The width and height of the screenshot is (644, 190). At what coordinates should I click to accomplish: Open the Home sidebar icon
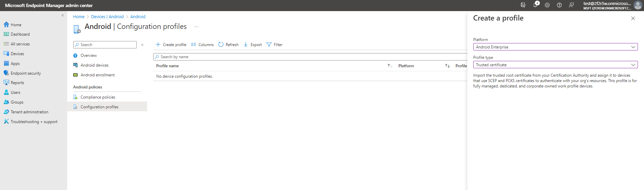coord(6,25)
